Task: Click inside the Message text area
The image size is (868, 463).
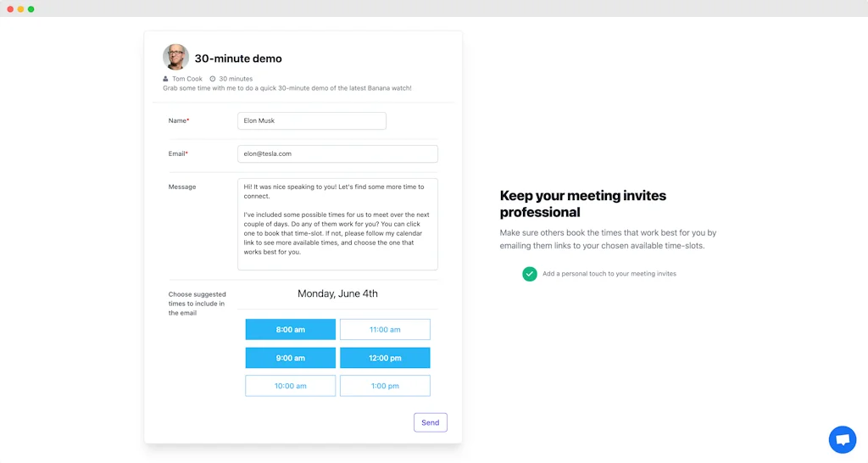Action: 337,224
